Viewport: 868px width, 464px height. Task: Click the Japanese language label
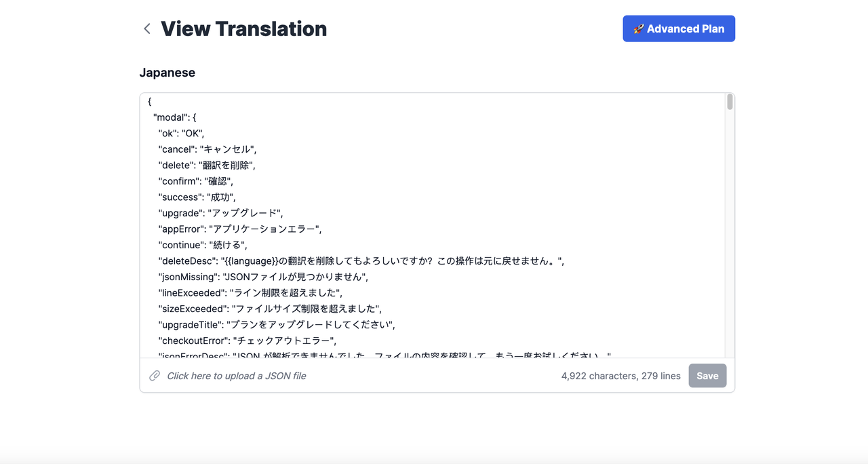167,73
